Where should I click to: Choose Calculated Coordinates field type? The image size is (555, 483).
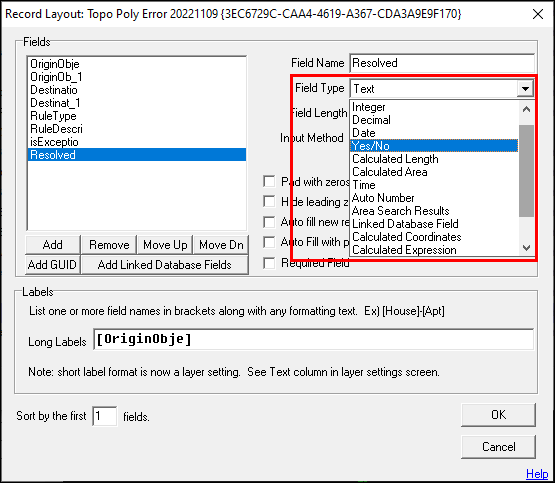click(x=434, y=237)
